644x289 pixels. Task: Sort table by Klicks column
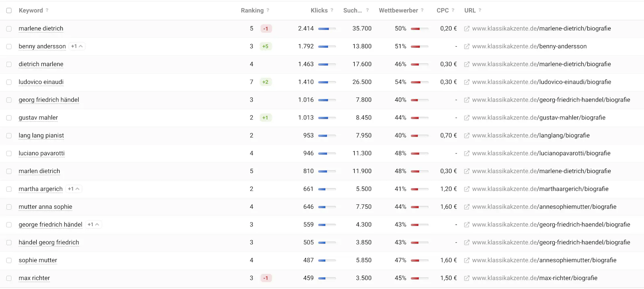319,10
